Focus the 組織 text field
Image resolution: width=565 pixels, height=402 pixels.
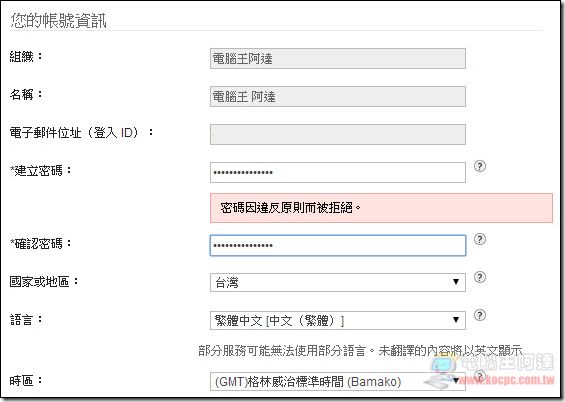point(338,58)
